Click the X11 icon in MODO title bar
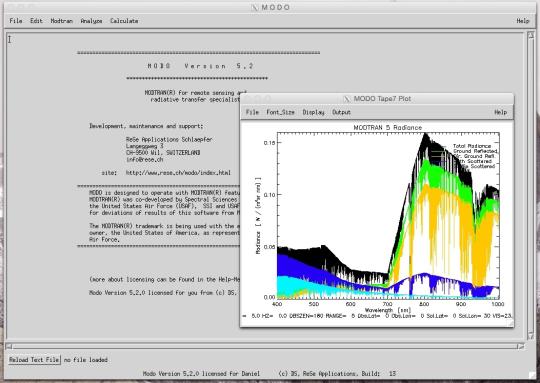 254,8
